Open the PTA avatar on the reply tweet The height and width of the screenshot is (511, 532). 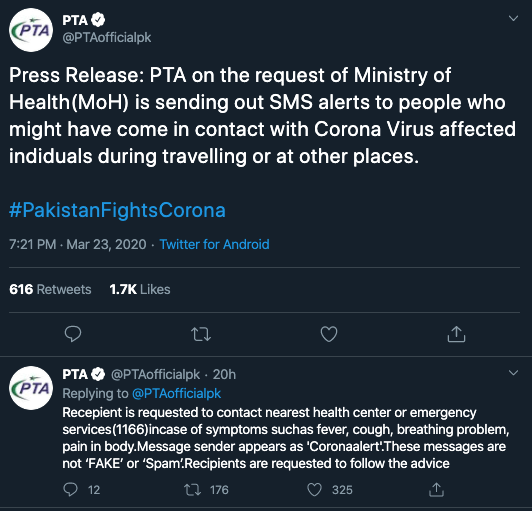(31, 388)
